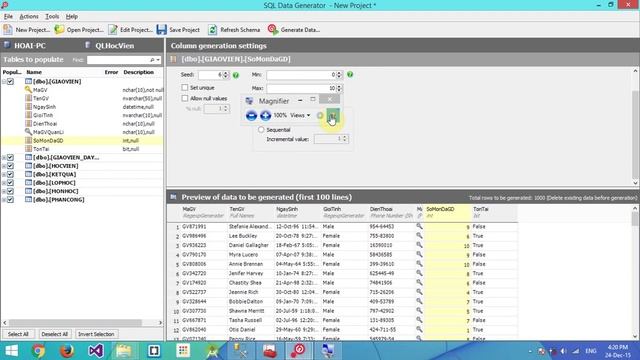Enable the Set unique checkbox
Viewport: 640px width, 360px height.
(185, 87)
